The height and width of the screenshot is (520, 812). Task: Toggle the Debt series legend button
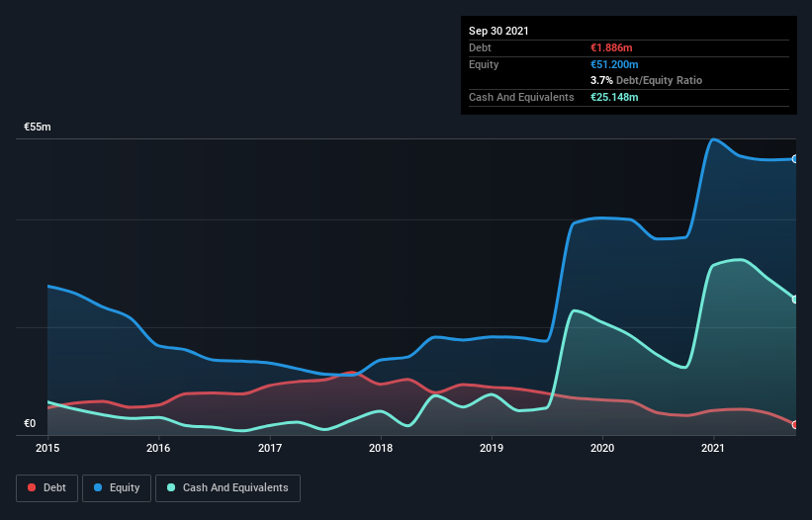point(47,488)
